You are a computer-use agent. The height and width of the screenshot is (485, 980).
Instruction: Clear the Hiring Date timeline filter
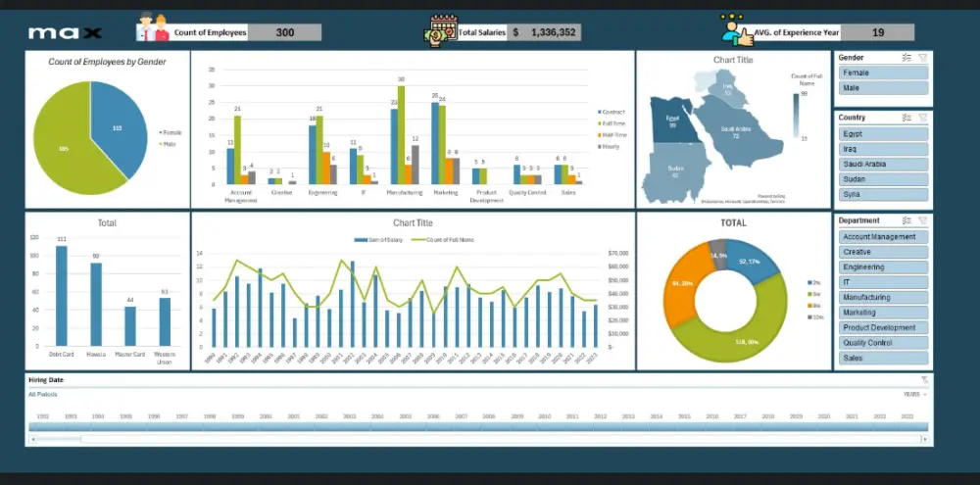point(924,380)
